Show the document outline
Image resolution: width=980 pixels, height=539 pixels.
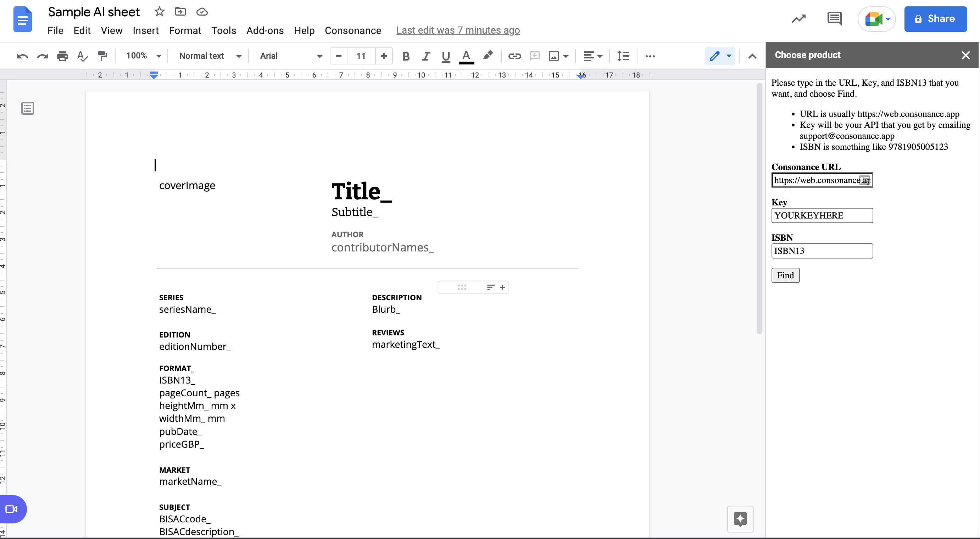coord(27,108)
